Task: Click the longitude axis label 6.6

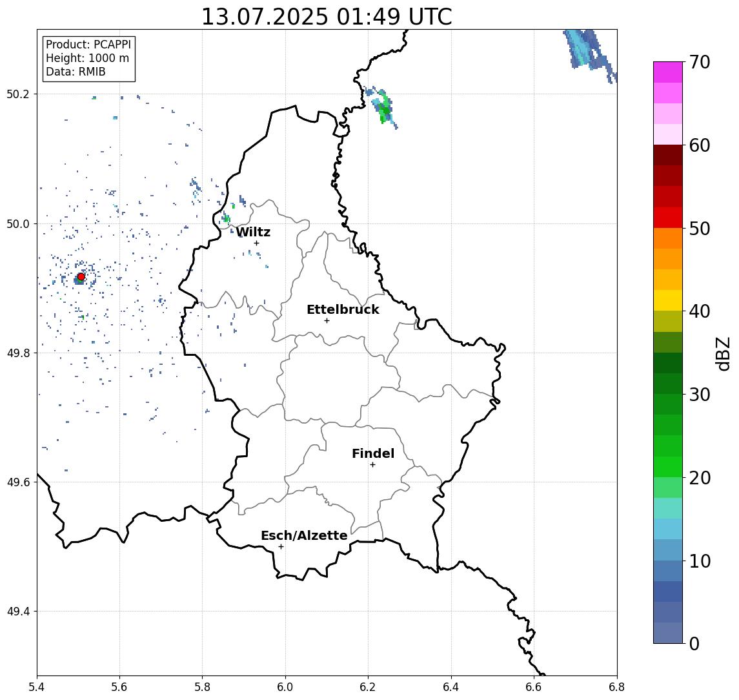Action: click(x=534, y=687)
